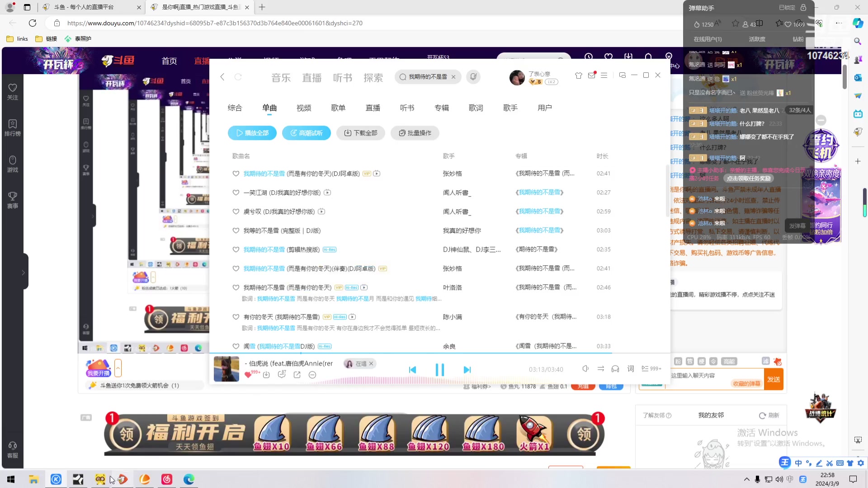Play MV for 虞兮叹 song

[x=321, y=211]
